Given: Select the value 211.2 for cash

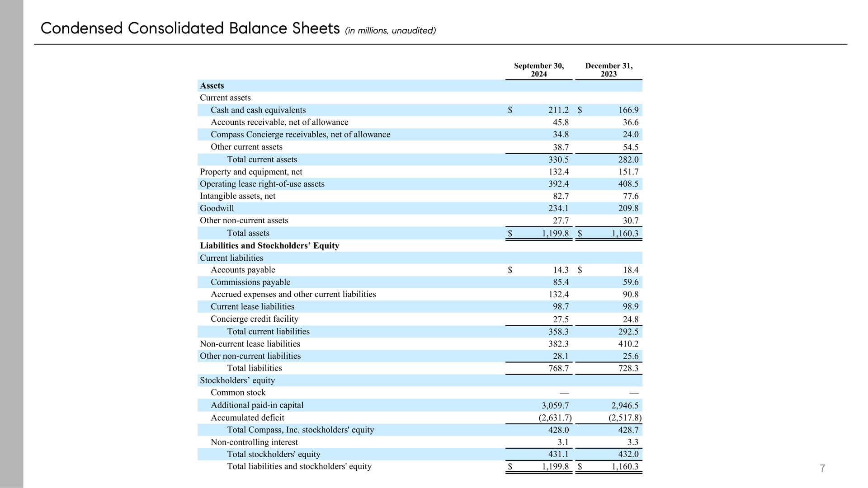Looking at the screenshot, I should coord(558,110).
